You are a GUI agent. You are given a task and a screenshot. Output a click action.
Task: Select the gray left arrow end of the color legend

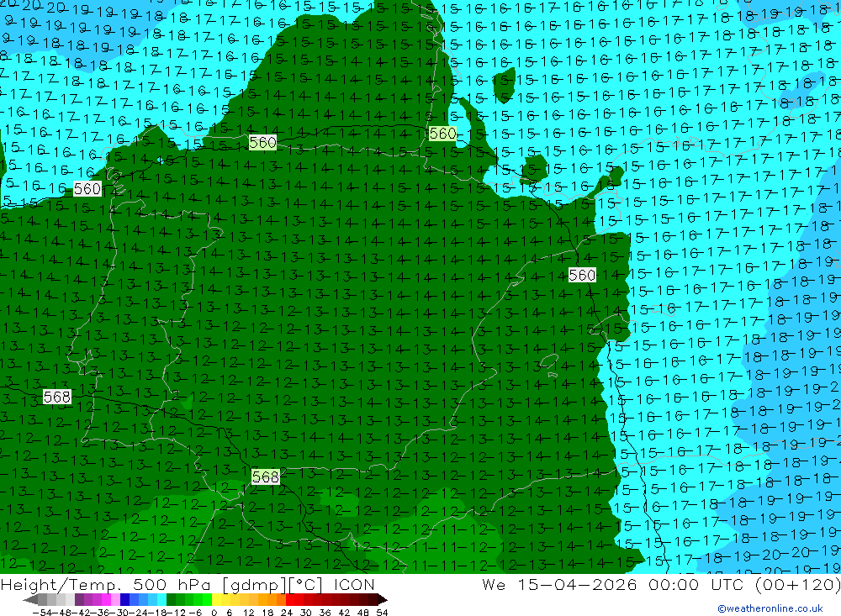coord(30,599)
